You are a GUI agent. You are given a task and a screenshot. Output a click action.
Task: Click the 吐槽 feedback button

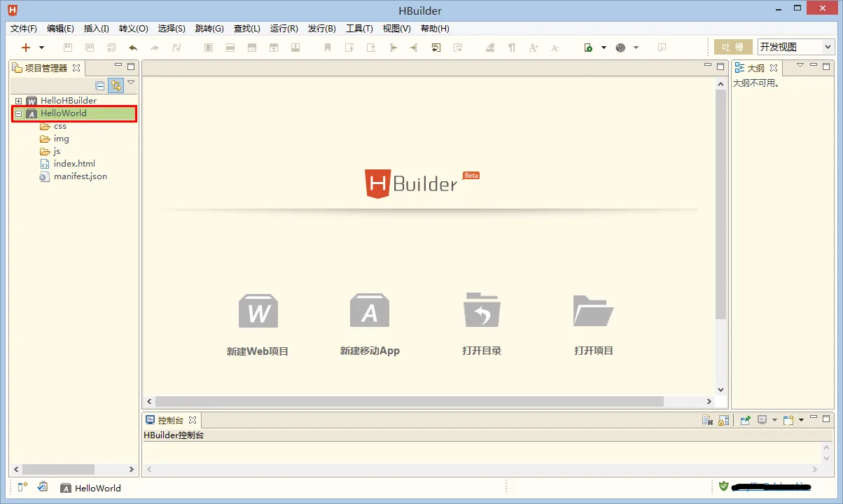pos(732,46)
